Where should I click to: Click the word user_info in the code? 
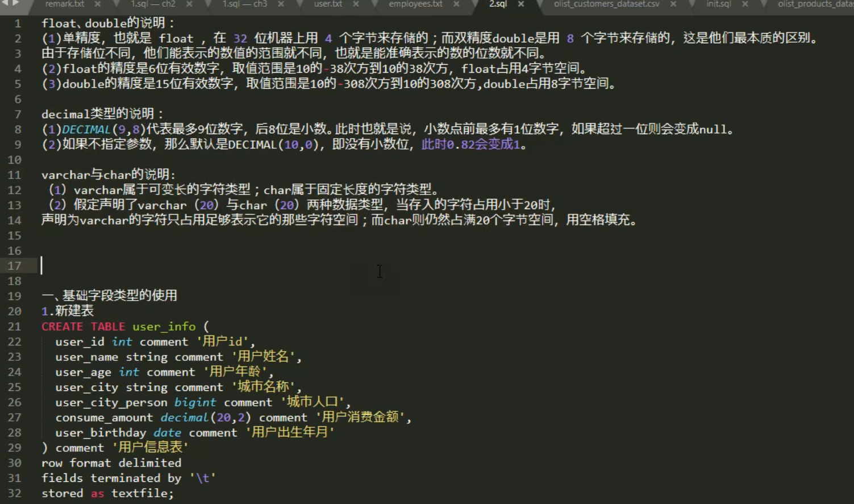(x=163, y=326)
